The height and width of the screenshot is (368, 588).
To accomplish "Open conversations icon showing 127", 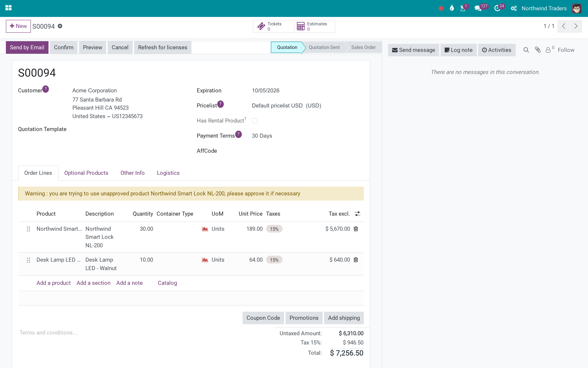I will 478,8.
